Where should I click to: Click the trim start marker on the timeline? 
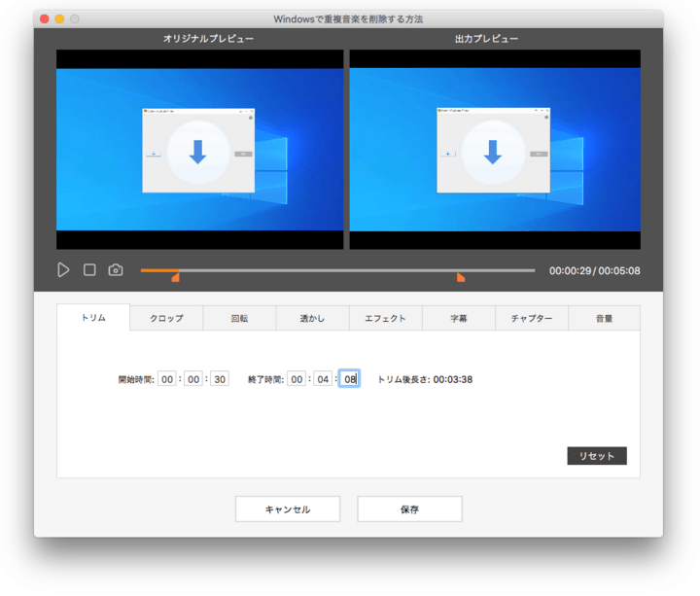point(176,277)
